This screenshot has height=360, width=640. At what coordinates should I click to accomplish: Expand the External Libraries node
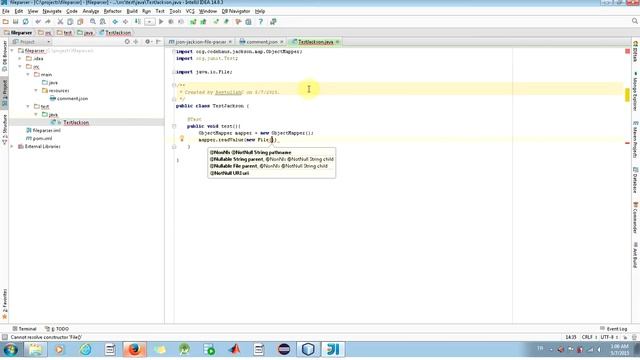pos(12,146)
